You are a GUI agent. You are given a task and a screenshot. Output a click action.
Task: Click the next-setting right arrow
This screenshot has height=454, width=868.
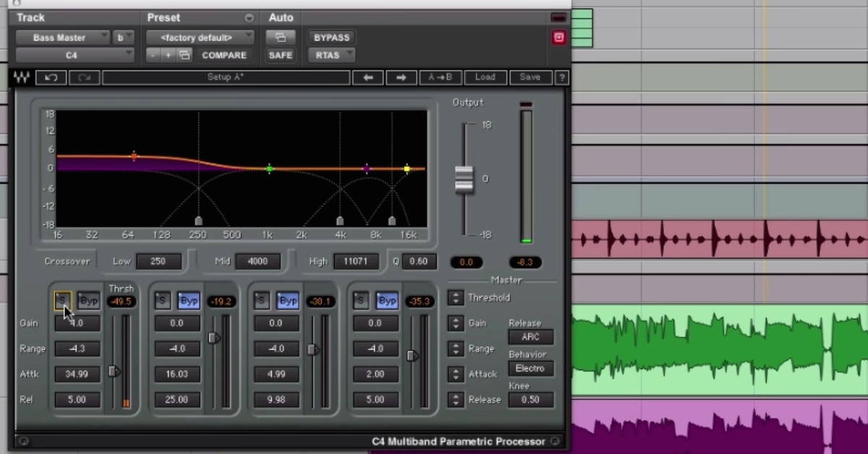point(401,77)
